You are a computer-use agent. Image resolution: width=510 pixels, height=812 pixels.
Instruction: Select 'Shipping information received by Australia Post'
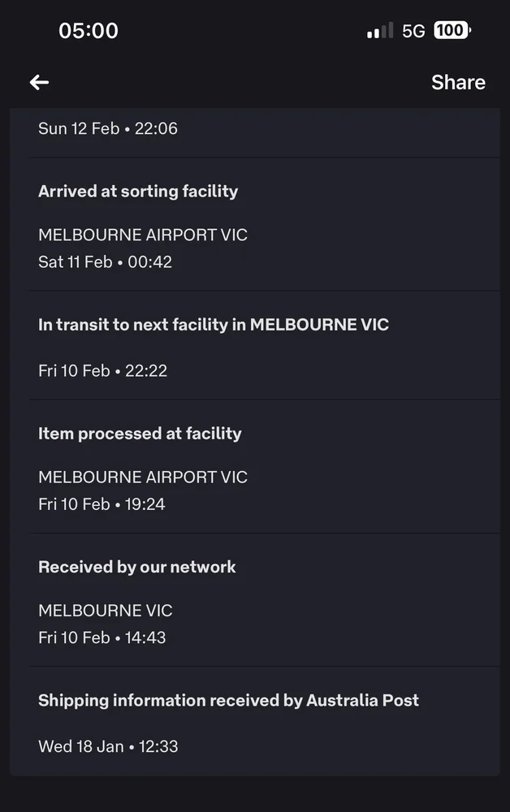coord(228,700)
